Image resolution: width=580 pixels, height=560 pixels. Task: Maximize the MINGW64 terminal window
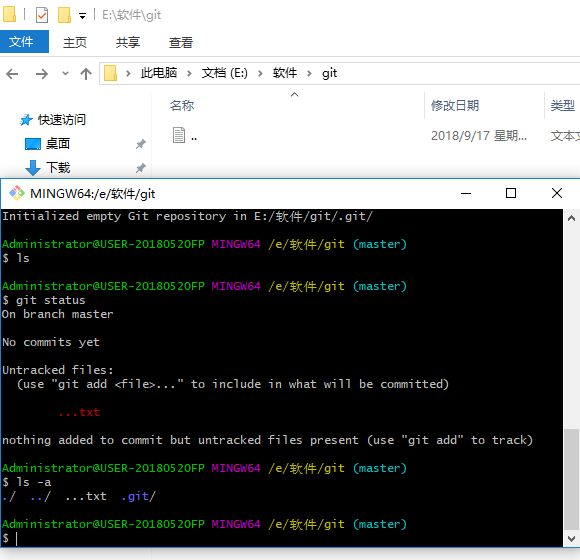point(511,193)
